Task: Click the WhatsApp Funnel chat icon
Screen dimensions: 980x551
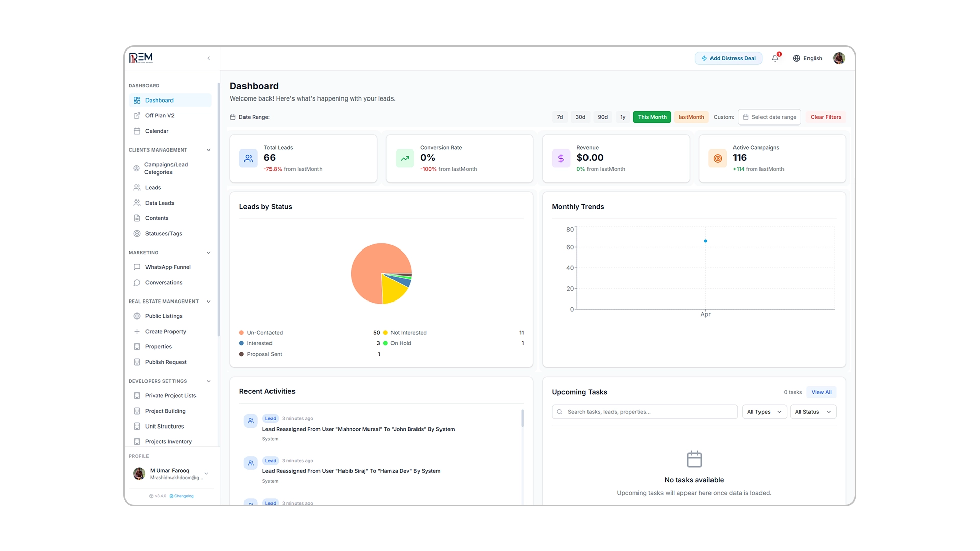Action: [137, 267]
